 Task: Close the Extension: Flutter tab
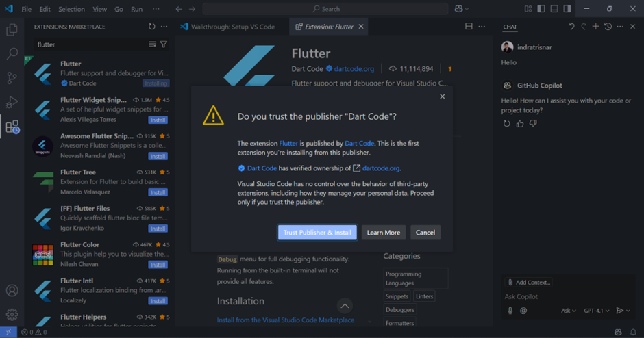point(361,27)
